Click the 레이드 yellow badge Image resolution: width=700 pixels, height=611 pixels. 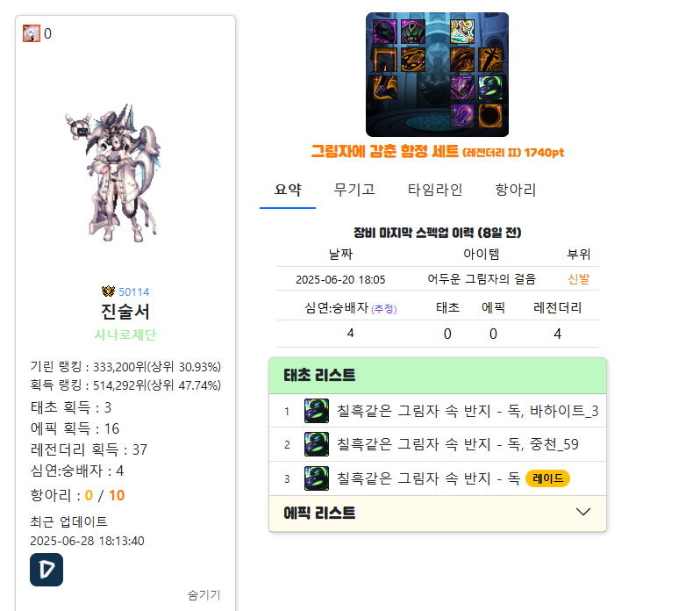pyautogui.click(x=547, y=478)
